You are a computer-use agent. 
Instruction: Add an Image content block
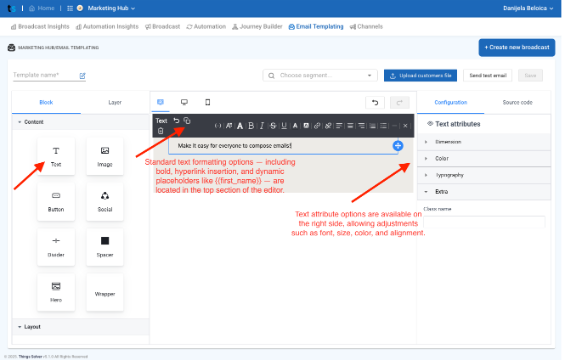pyautogui.click(x=105, y=156)
